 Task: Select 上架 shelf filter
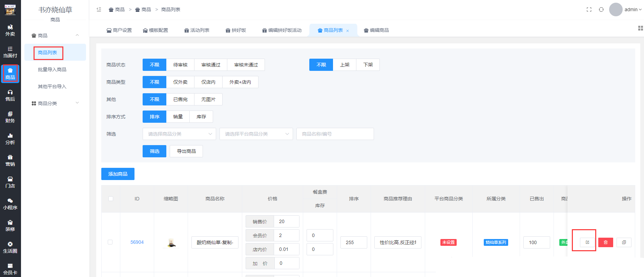click(x=345, y=65)
